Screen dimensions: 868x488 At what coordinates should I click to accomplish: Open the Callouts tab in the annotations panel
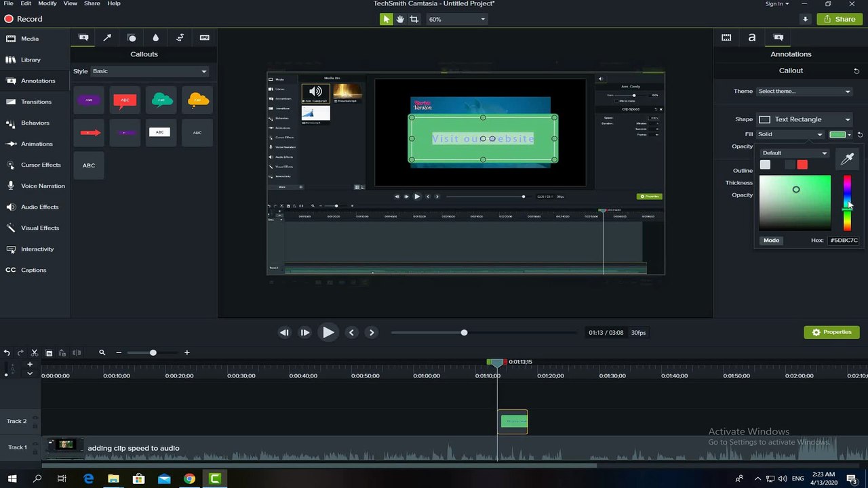83,38
